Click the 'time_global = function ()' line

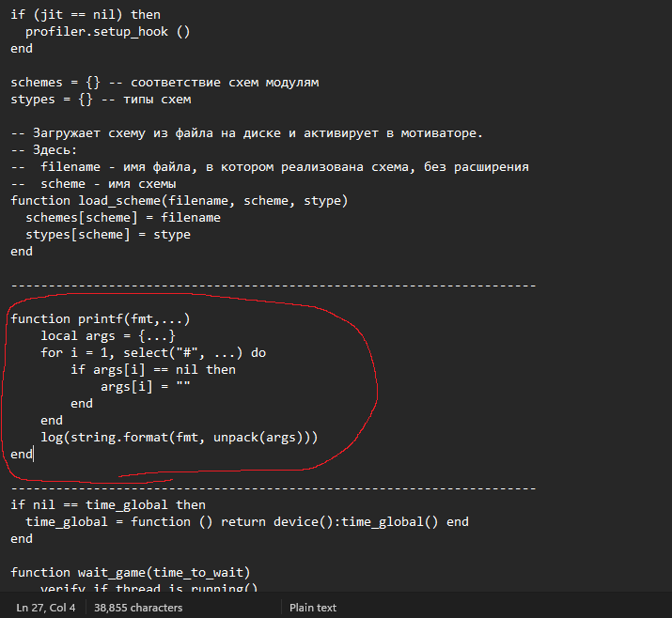point(246,522)
